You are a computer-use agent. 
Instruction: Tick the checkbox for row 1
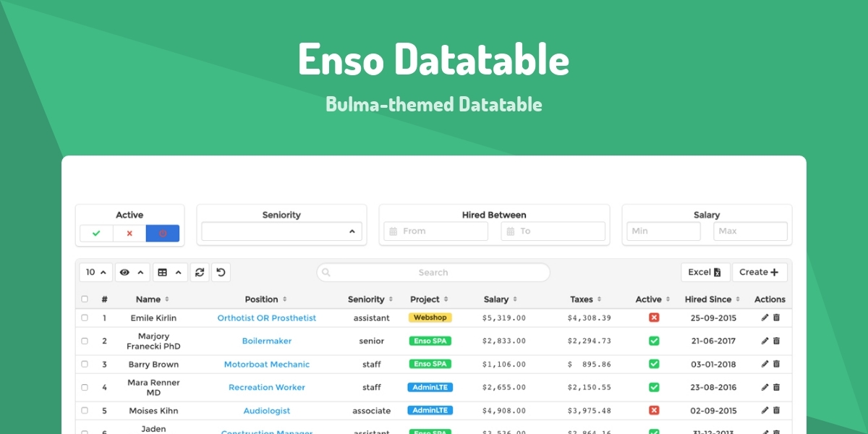pos(85,318)
